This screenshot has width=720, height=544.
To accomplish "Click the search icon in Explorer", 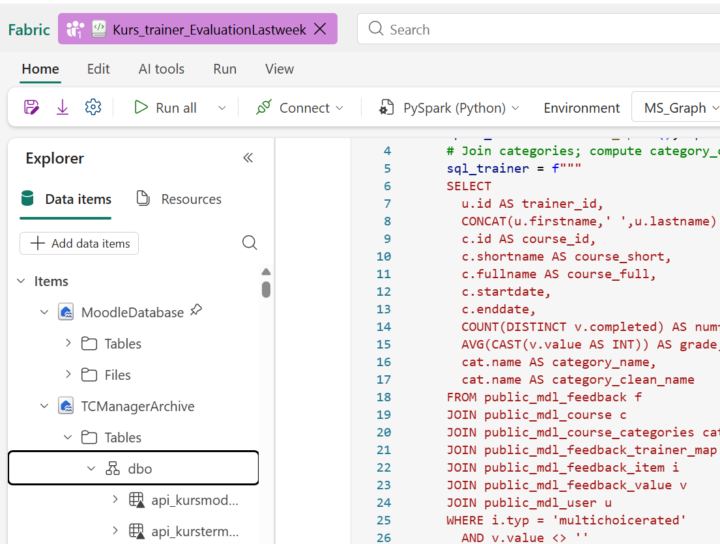I will tap(249, 243).
